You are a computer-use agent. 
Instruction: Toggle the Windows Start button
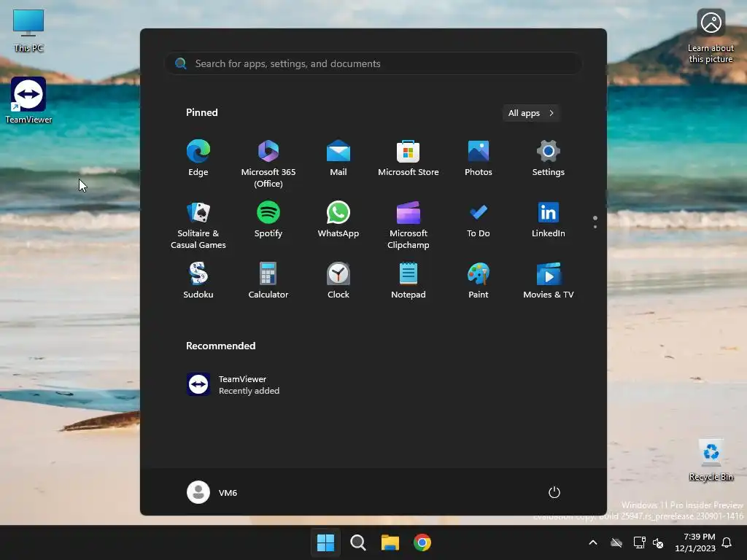326,542
